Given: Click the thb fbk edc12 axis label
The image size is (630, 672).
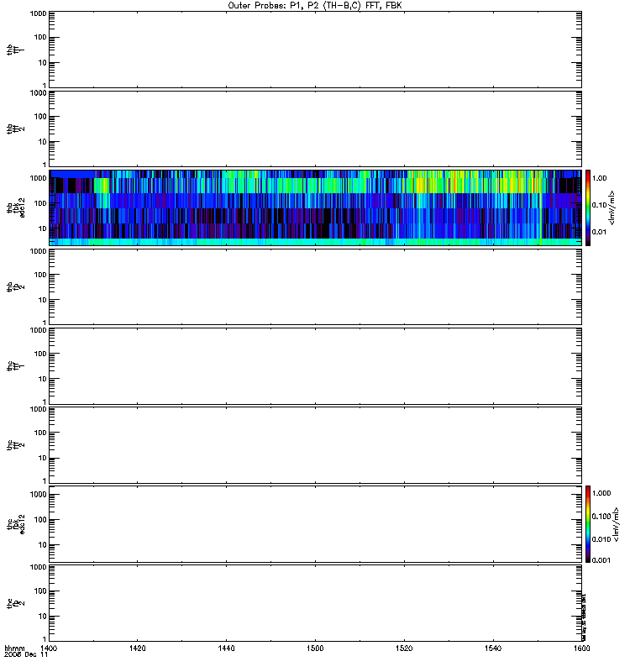Looking at the screenshot, I should (16, 207).
